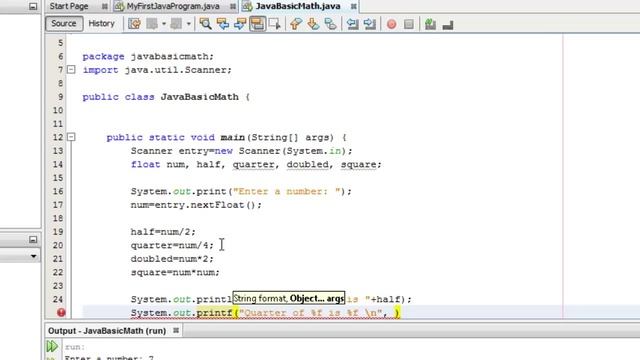The height and width of the screenshot is (360, 640).
Task: Minimize the upper left side panel
Action: point(33,7)
